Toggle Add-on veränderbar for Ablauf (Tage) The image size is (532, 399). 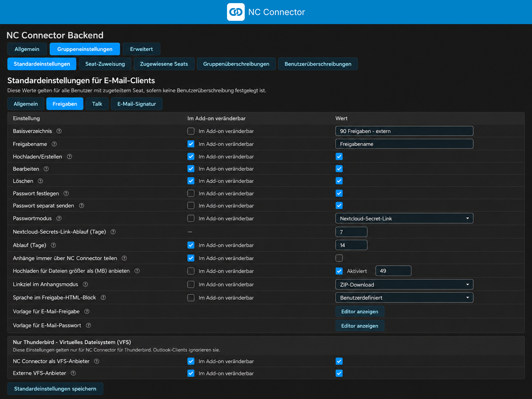click(x=191, y=245)
